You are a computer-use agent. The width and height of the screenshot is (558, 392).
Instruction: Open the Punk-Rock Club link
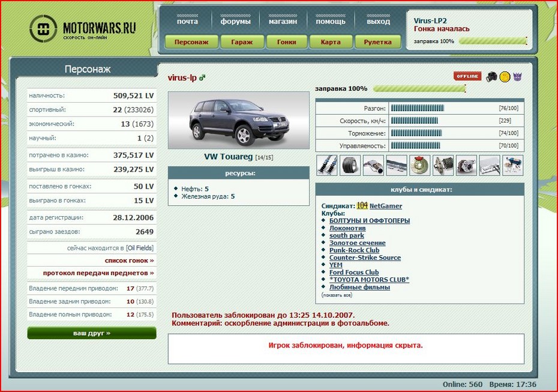pyautogui.click(x=354, y=250)
